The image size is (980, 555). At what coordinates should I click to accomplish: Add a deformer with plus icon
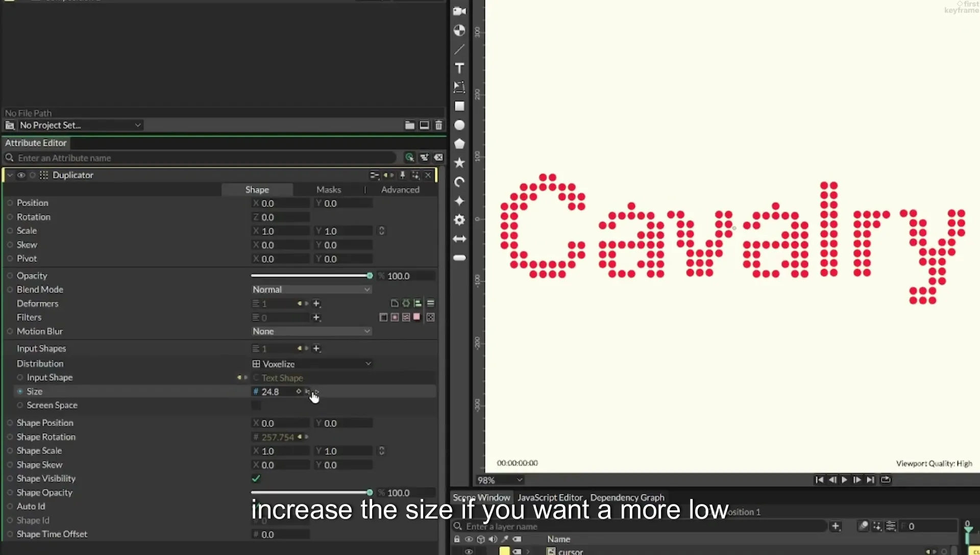316,304
